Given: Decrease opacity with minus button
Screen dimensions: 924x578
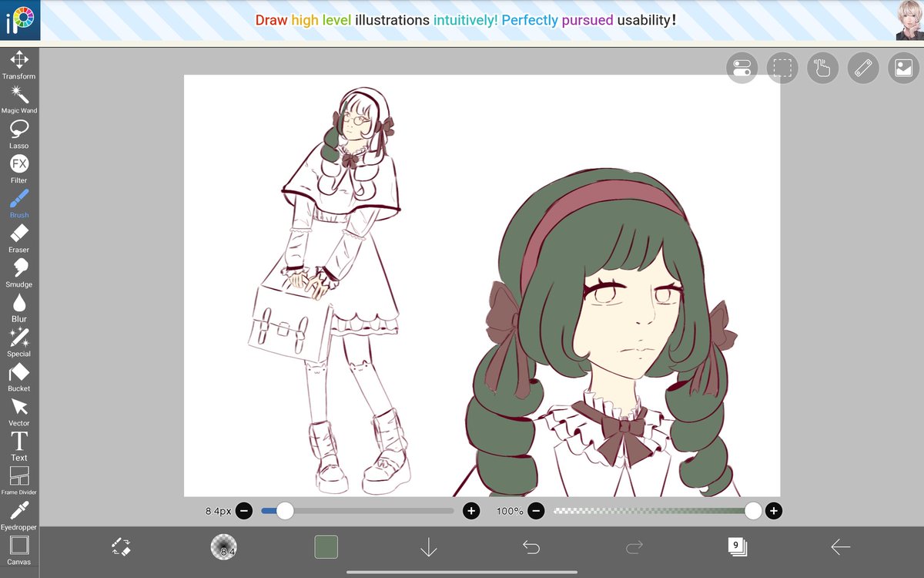Looking at the screenshot, I should (536, 510).
